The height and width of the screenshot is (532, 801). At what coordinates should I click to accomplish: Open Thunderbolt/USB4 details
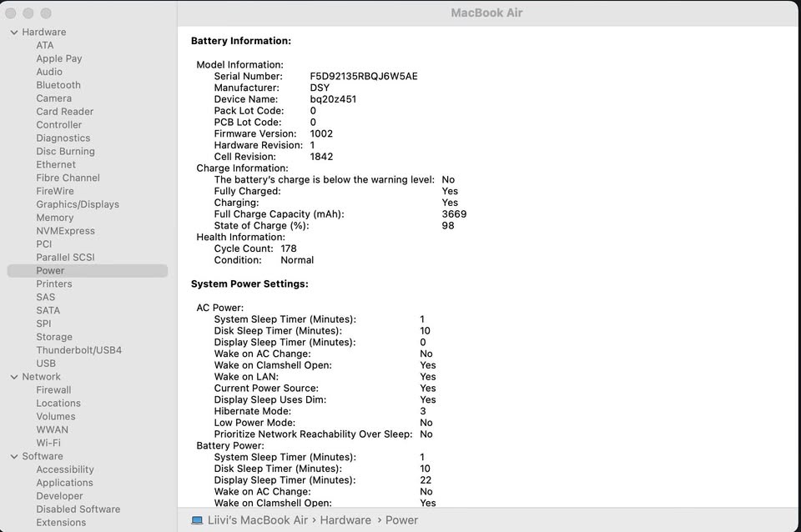coord(79,351)
